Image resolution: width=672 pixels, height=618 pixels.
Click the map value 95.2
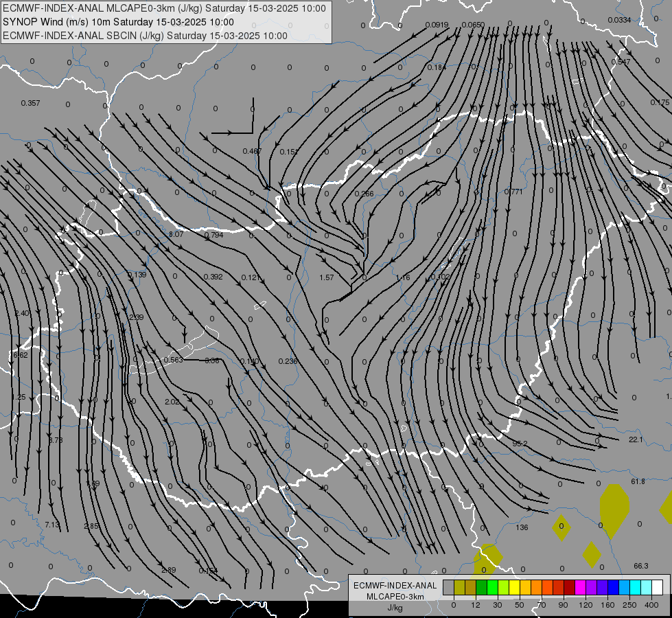[520, 444]
